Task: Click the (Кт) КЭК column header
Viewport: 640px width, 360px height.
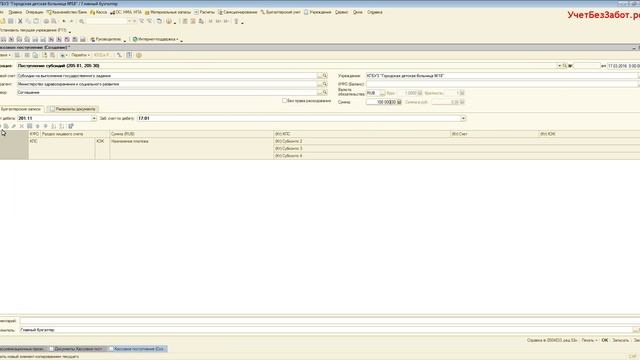Action: pos(589,134)
